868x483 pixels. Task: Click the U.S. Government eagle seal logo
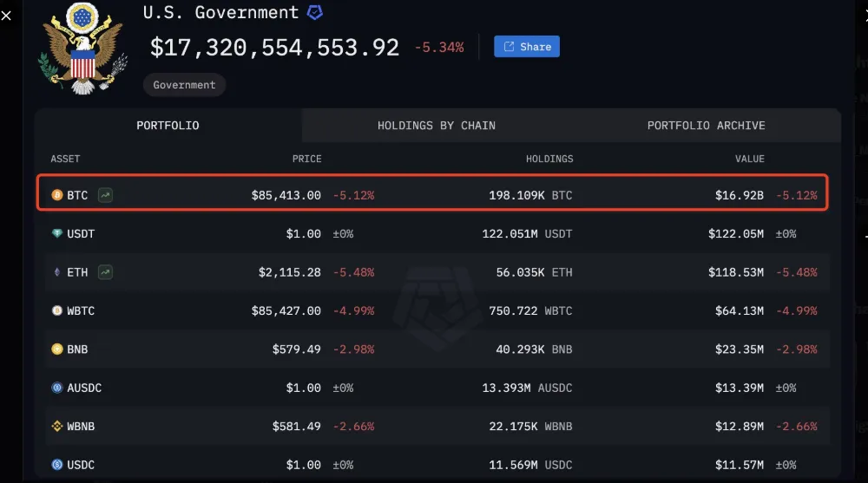pos(83,47)
